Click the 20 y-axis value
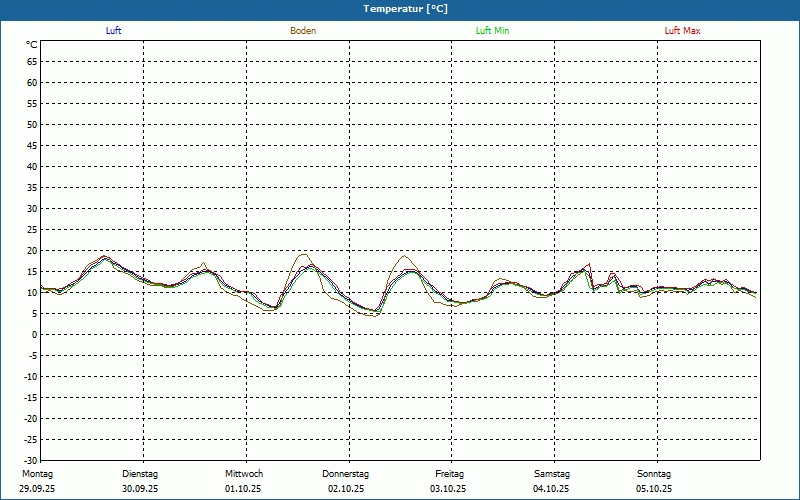Viewport: 800px width, 500px height. (32, 251)
